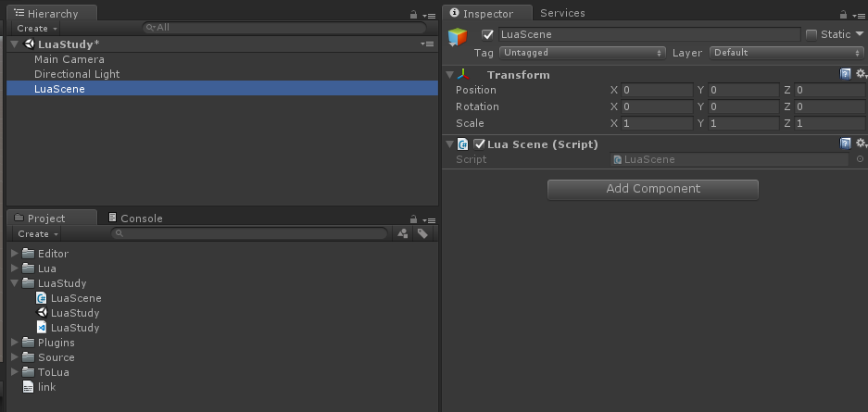Click the search by label tag icon

click(x=422, y=234)
